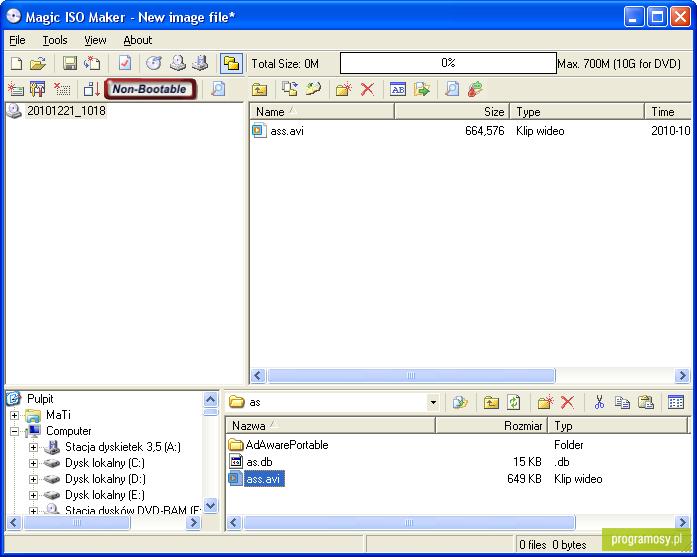This screenshot has height=557, width=697.
Task: Sort image list by Type column
Action: [577, 112]
